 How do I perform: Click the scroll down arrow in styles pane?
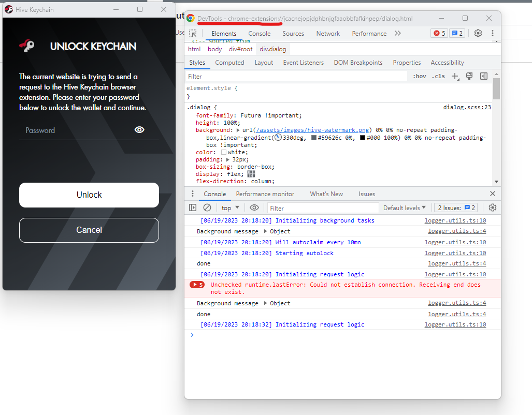pyautogui.click(x=496, y=182)
